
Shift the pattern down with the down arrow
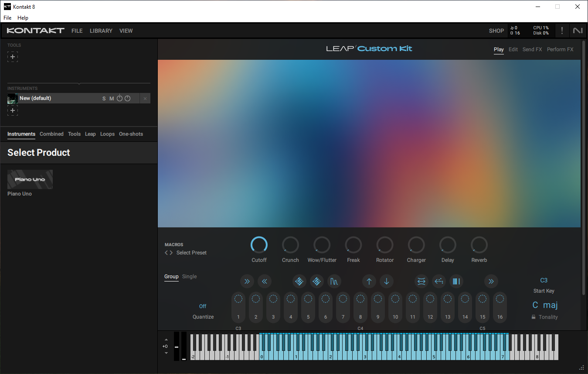(x=387, y=281)
